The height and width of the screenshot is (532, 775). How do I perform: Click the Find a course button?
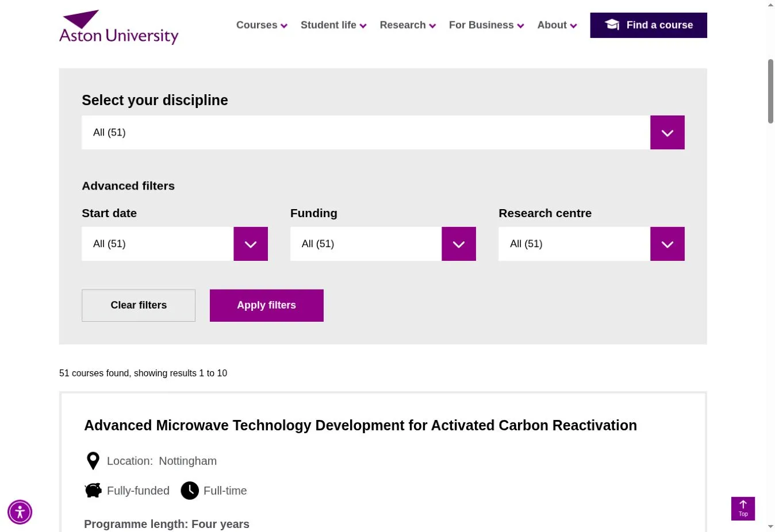pos(649,25)
